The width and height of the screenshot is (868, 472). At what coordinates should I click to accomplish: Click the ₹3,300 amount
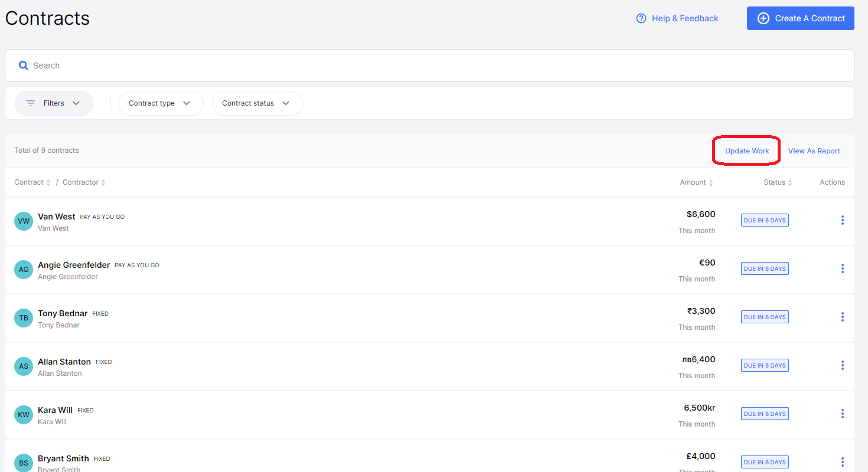[701, 311]
